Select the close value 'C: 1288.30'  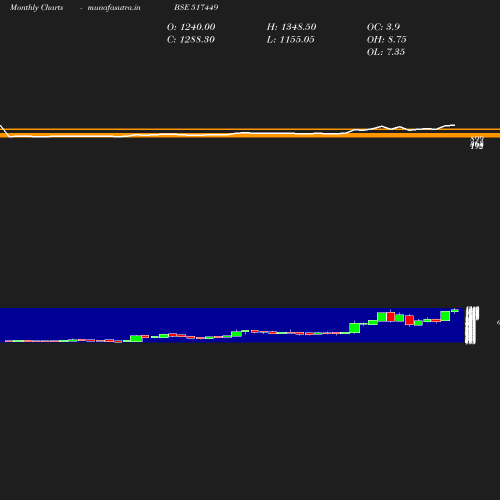191,40
